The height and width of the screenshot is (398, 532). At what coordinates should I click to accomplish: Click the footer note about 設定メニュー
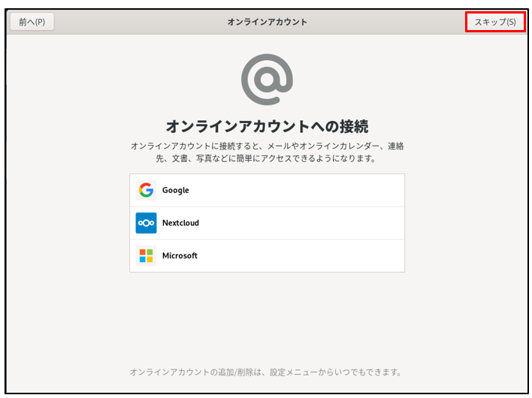click(x=267, y=372)
